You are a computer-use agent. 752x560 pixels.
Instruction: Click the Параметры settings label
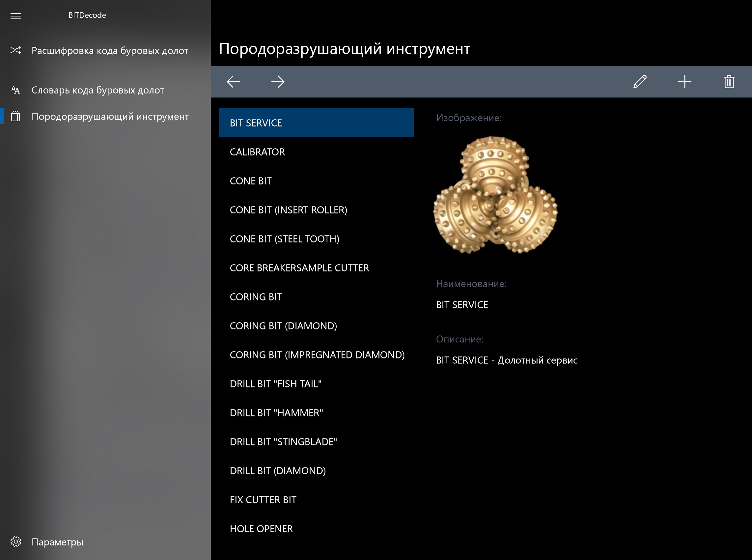coord(57,542)
